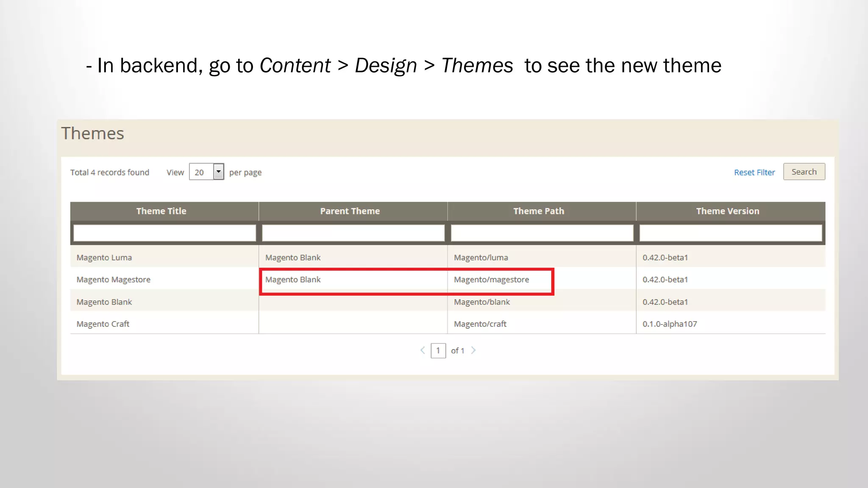Click Magento Blank row version 0.42.0-beta1

click(665, 302)
